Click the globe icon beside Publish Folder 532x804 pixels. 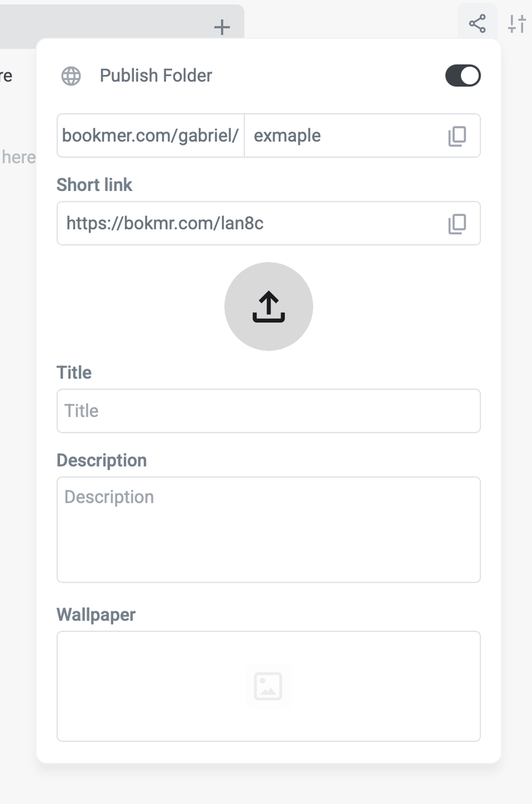(x=71, y=76)
